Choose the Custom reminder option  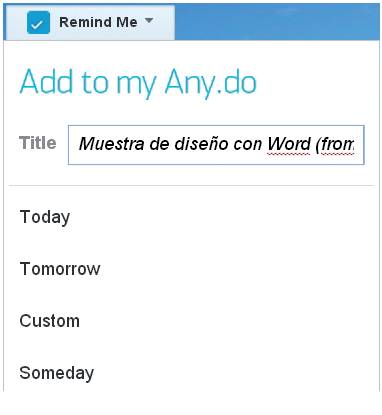(x=49, y=321)
